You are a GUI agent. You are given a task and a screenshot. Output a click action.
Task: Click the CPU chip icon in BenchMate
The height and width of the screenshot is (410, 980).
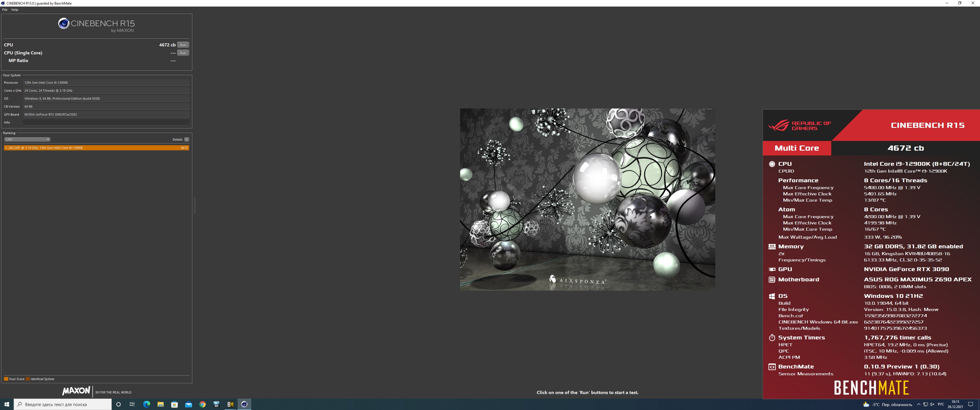pyautogui.click(x=772, y=164)
